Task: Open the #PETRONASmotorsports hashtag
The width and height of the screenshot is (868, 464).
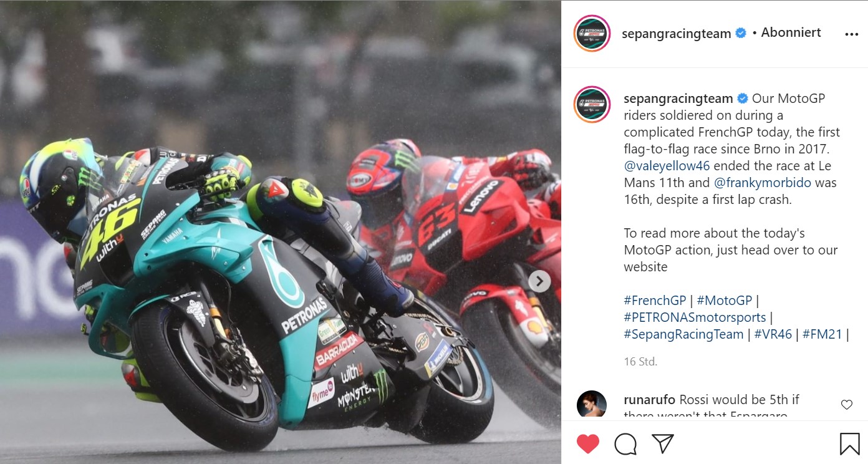Action: point(695,317)
